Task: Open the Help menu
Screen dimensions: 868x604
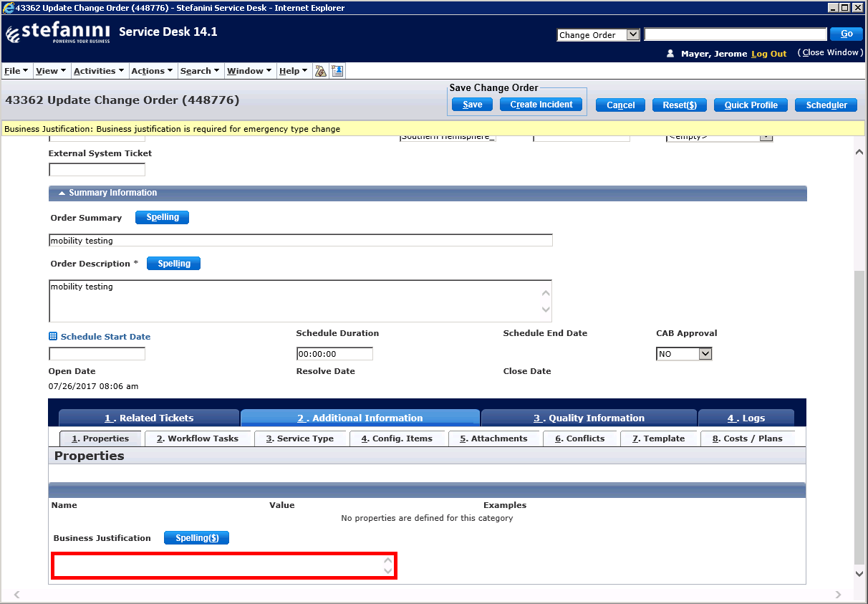Action: (x=293, y=71)
